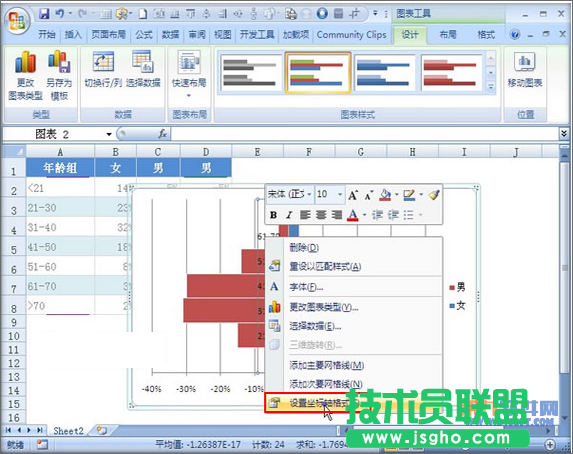Choose 添加次要网格线(N) in the context menu
573x454 pixels.
click(x=354, y=384)
